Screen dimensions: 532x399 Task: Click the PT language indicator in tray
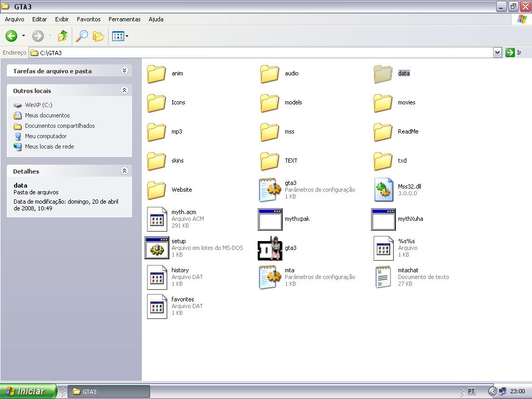click(471, 391)
